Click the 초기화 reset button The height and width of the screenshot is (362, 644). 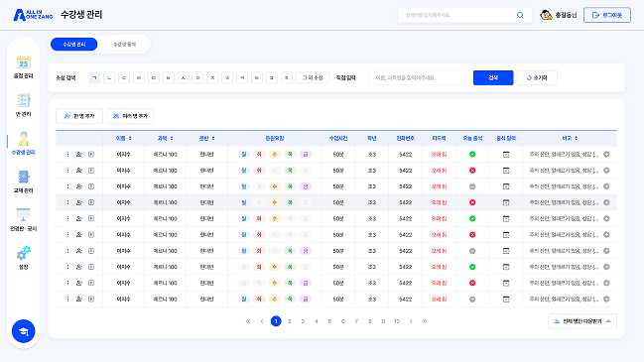pyautogui.click(x=537, y=77)
